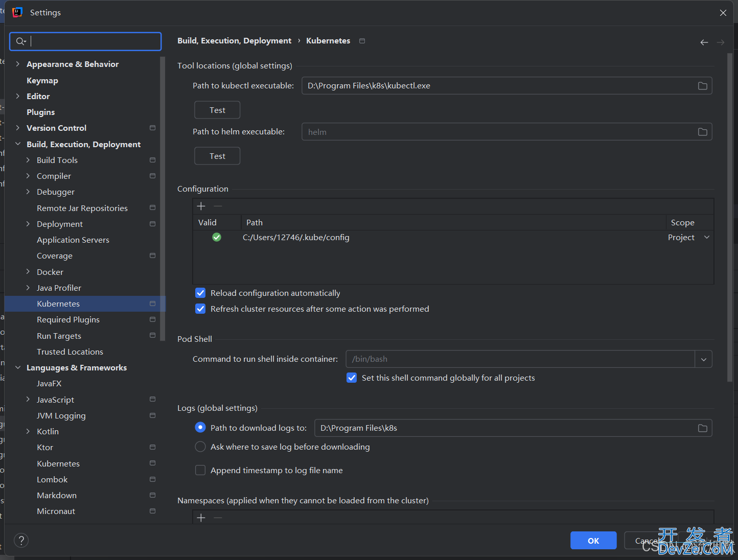
Task: Expand the Editor section
Action: tap(18, 96)
